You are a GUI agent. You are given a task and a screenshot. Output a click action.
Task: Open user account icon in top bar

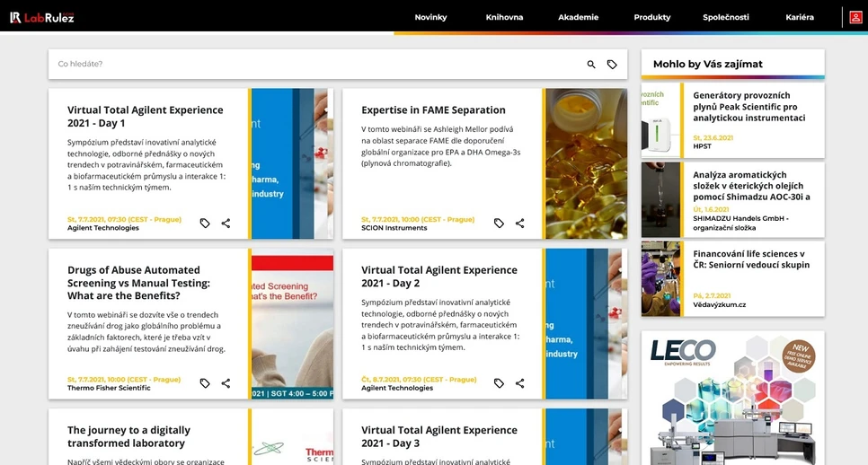click(x=855, y=17)
